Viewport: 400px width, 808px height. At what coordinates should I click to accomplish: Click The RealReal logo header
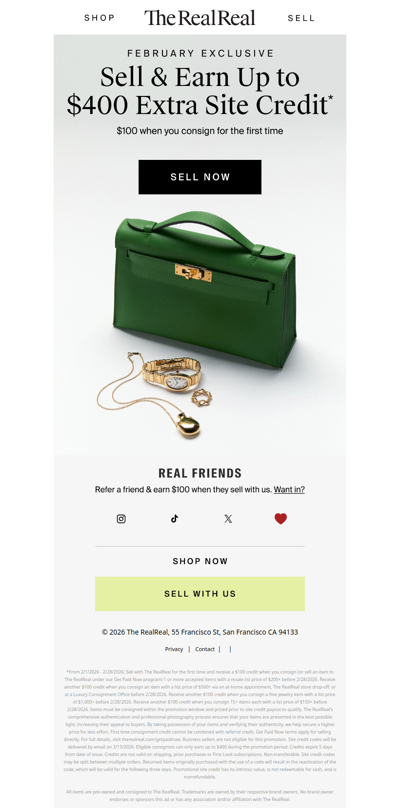[x=199, y=18]
